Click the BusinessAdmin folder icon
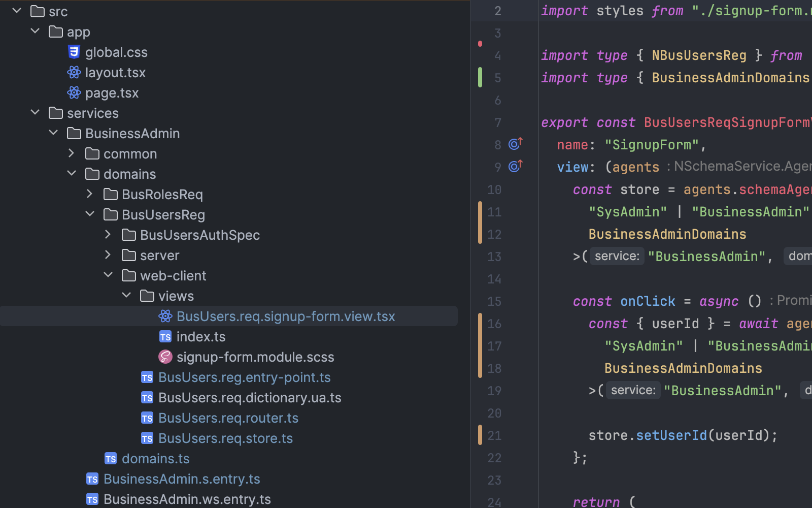 pyautogui.click(x=74, y=133)
